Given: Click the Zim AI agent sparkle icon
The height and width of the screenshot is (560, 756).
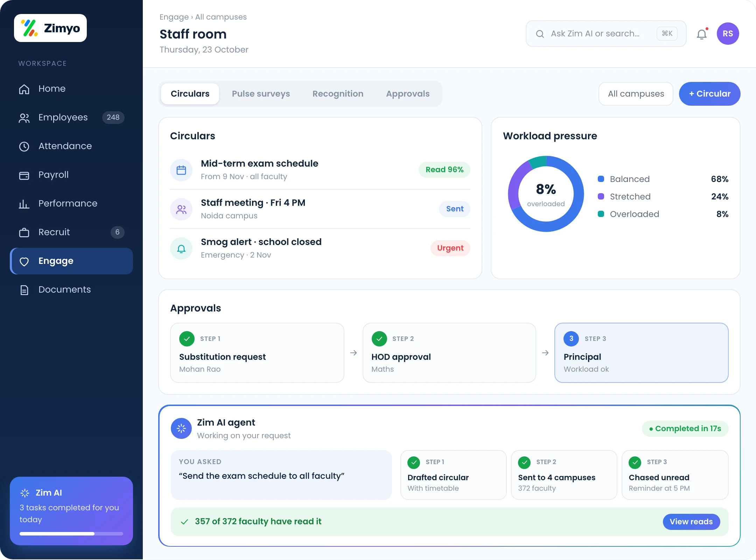Looking at the screenshot, I should [181, 428].
